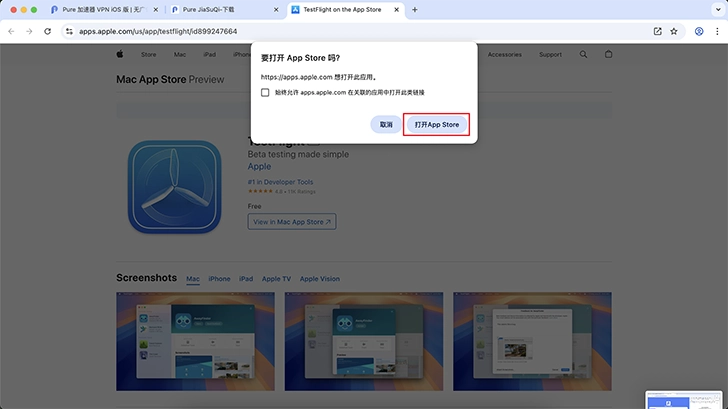
Task: Open a new tab with plus button
Action: click(x=415, y=9)
